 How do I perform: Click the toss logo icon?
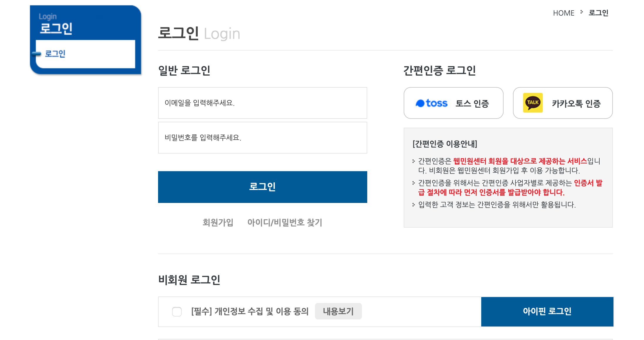(431, 103)
